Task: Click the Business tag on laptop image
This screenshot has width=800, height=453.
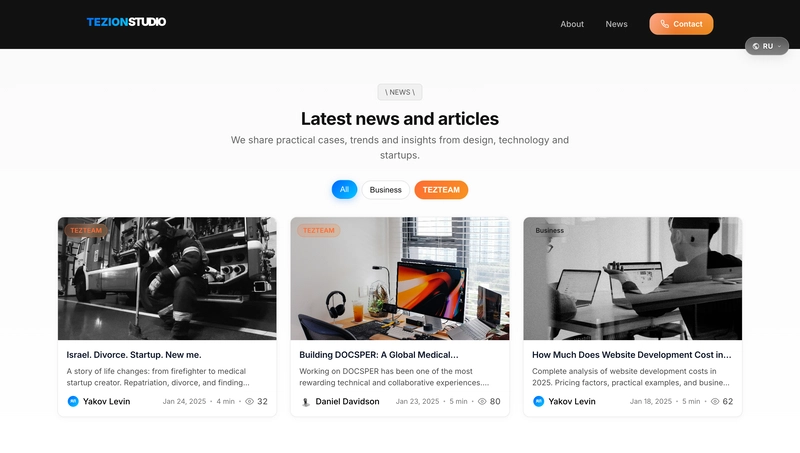Action: point(549,231)
